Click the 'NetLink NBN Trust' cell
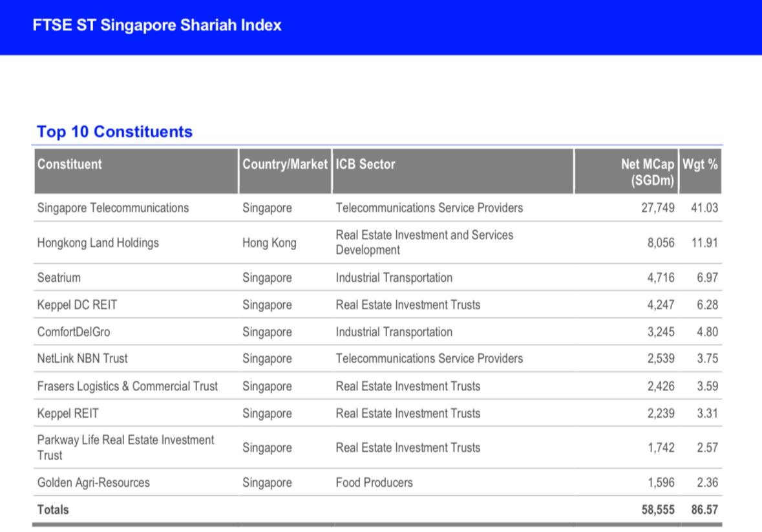 [x=82, y=359]
